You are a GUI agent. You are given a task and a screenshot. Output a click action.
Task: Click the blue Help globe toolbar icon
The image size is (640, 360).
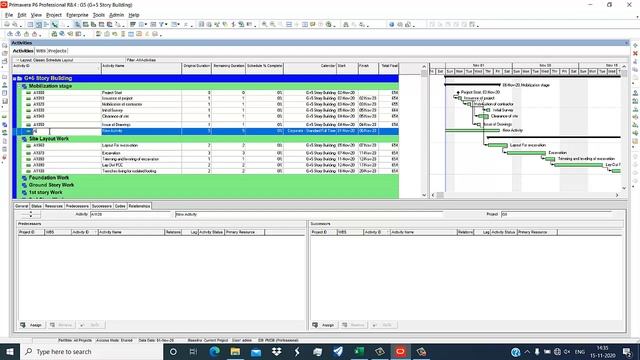(391, 24)
